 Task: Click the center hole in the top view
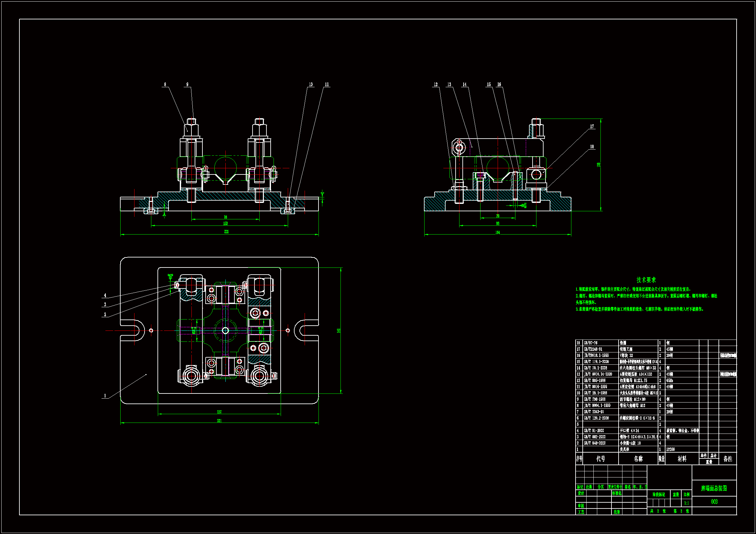225,330
